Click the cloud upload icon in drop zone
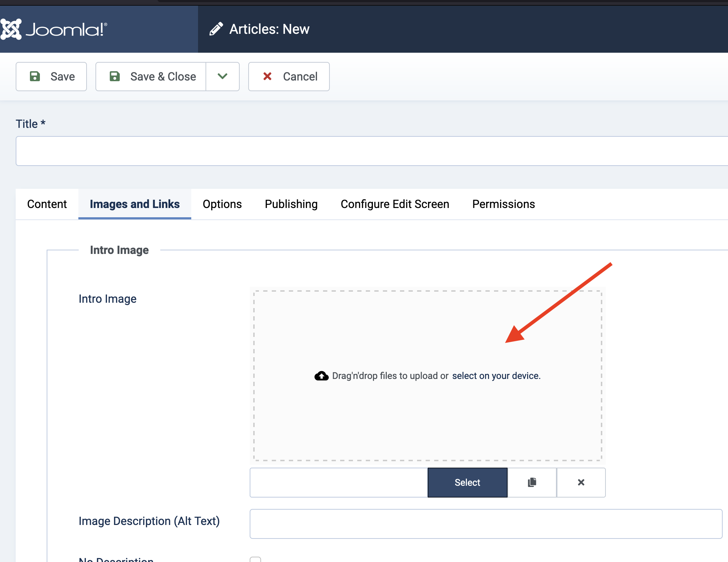The width and height of the screenshot is (728, 562). (x=321, y=376)
